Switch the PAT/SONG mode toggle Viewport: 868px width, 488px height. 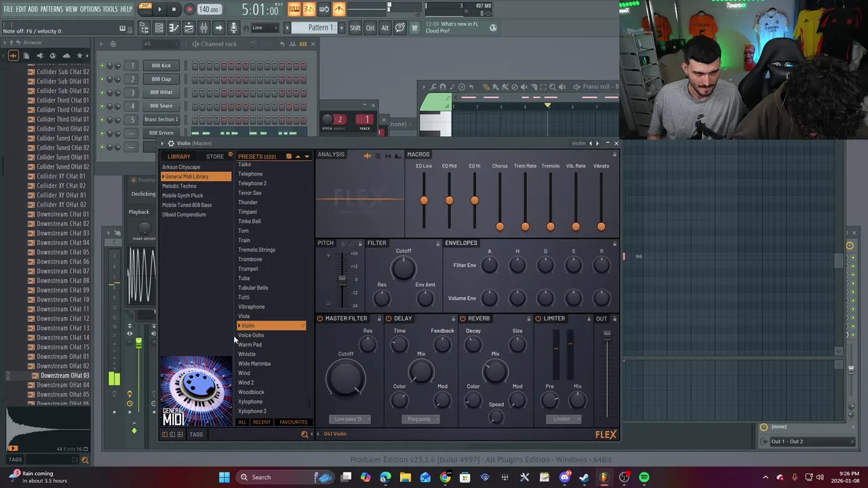click(145, 9)
